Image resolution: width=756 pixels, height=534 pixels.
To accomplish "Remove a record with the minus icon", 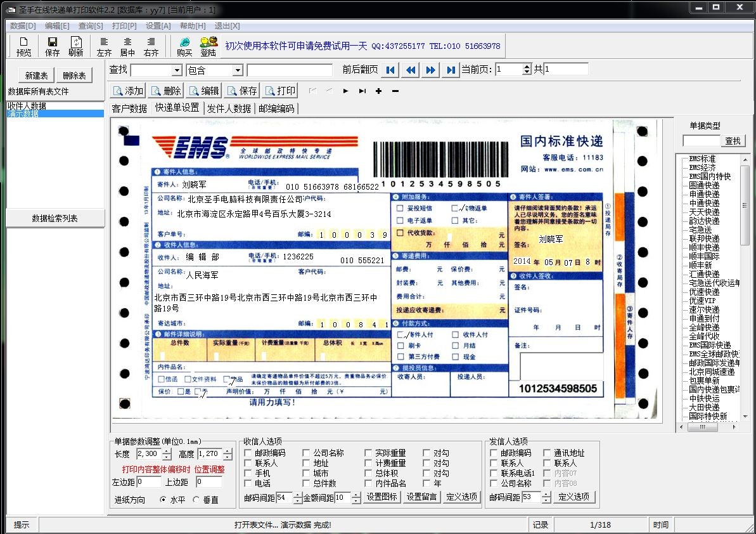I will (x=395, y=91).
